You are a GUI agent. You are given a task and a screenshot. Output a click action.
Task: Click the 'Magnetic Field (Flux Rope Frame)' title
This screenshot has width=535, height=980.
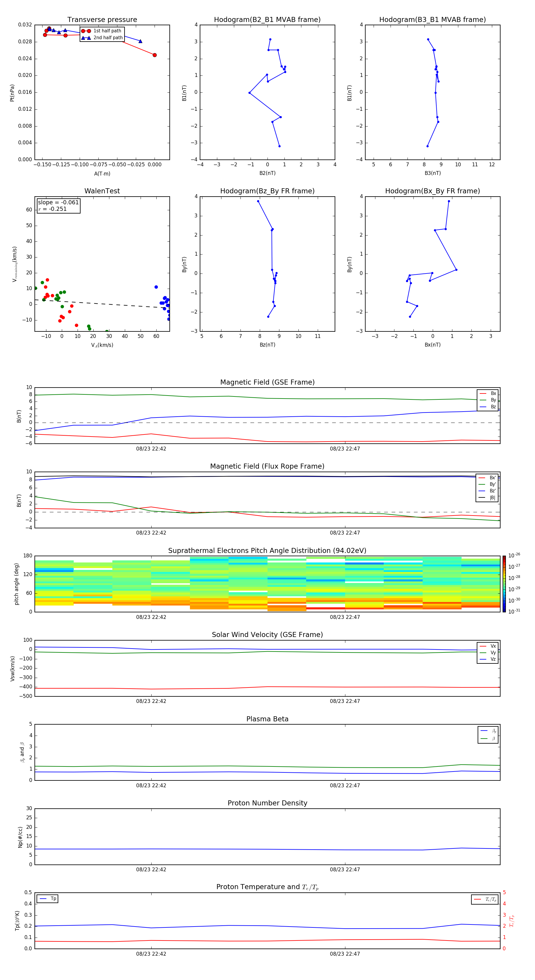[267, 467]
